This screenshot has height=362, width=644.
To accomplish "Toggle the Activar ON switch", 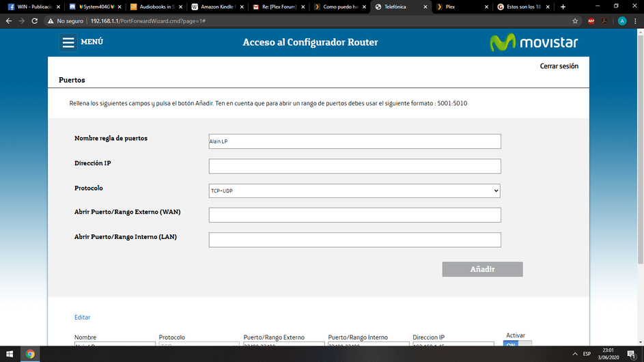I will pyautogui.click(x=517, y=344).
